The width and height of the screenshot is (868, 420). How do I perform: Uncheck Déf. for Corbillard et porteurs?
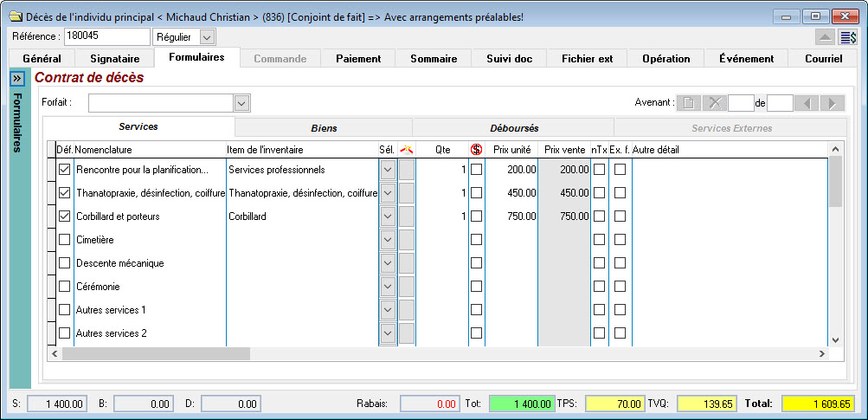pyautogui.click(x=64, y=216)
